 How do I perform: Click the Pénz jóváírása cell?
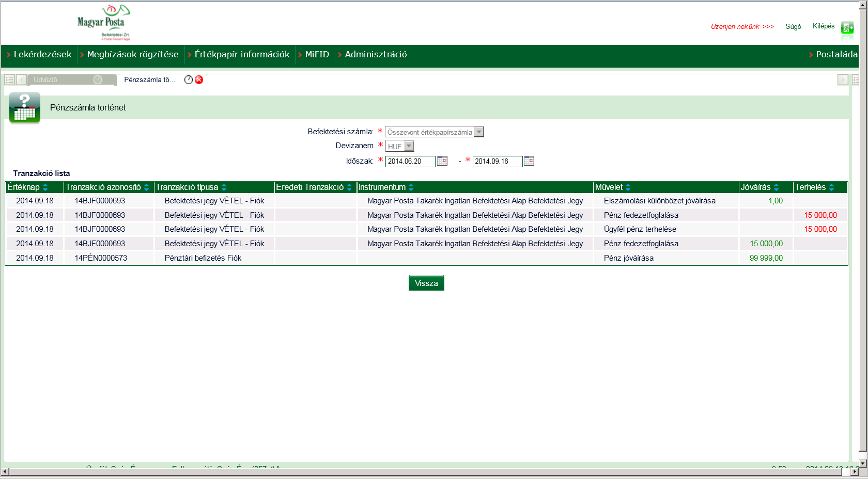tap(629, 258)
